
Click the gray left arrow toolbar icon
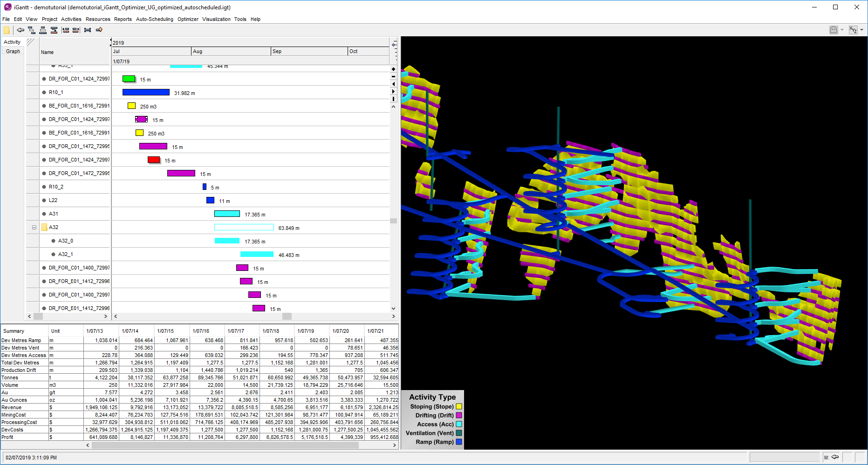pos(21,30)
